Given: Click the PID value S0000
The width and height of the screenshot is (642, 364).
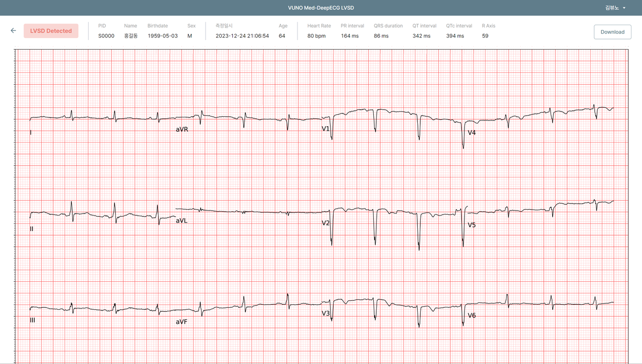Looking at the screenshot, I should coord(106,36).
